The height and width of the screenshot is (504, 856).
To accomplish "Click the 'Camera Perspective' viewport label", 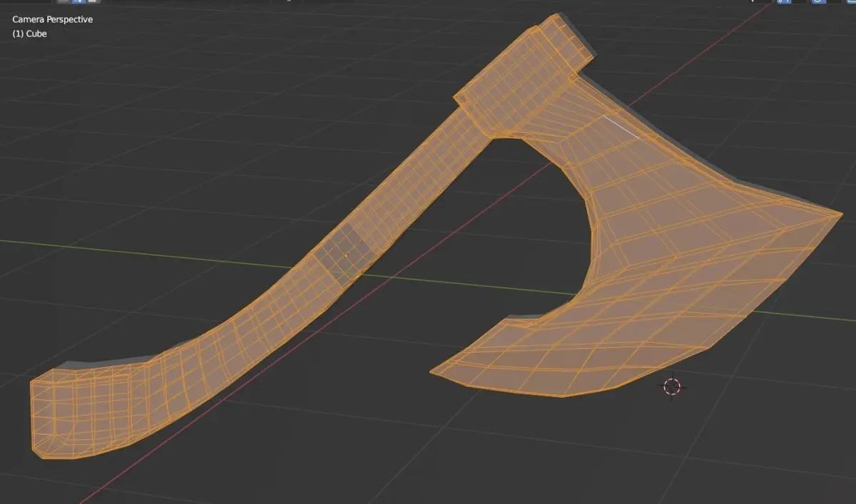I will tap(53, 19).
